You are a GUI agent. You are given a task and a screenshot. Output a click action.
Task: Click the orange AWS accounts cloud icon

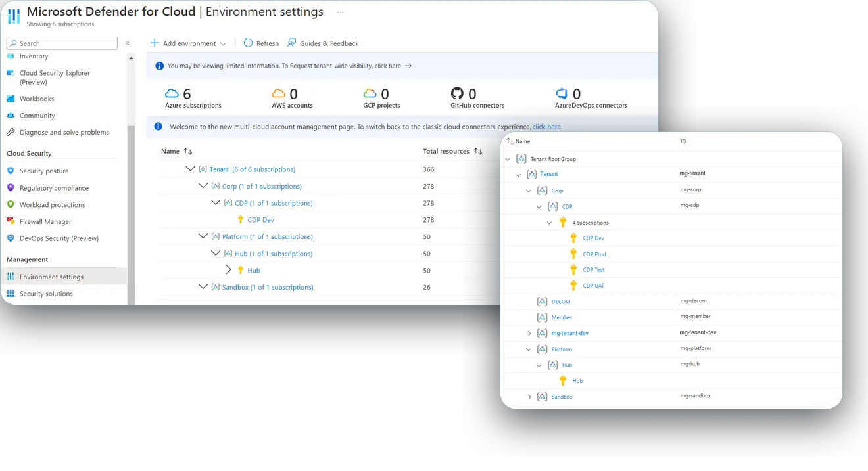coord(279,93)
